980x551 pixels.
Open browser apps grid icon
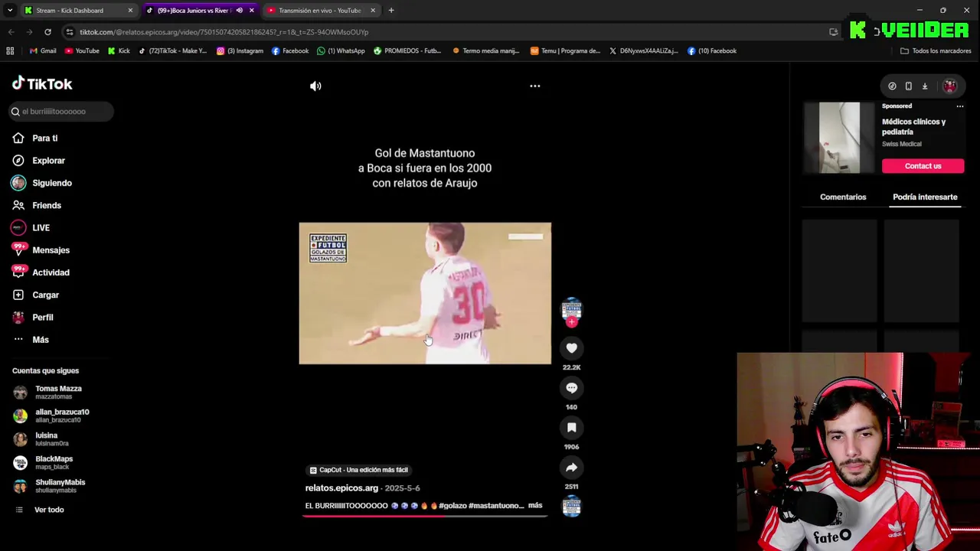click(10, 51)
